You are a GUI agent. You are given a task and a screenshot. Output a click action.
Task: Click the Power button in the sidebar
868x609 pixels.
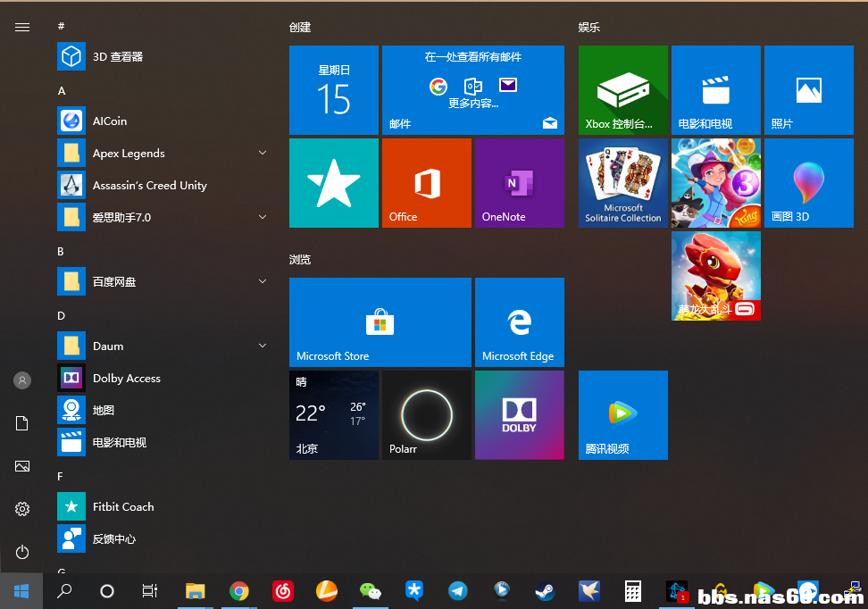pos(22,553)
